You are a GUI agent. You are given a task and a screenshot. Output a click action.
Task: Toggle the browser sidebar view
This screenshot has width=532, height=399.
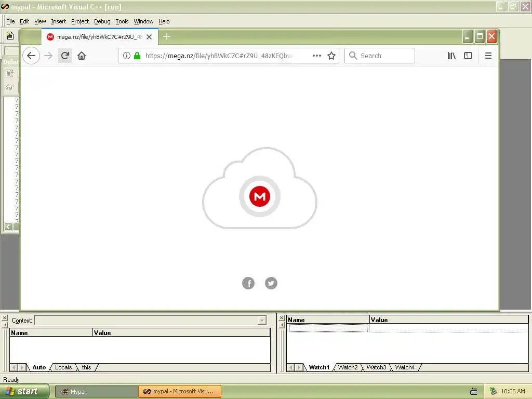[468, 56]
